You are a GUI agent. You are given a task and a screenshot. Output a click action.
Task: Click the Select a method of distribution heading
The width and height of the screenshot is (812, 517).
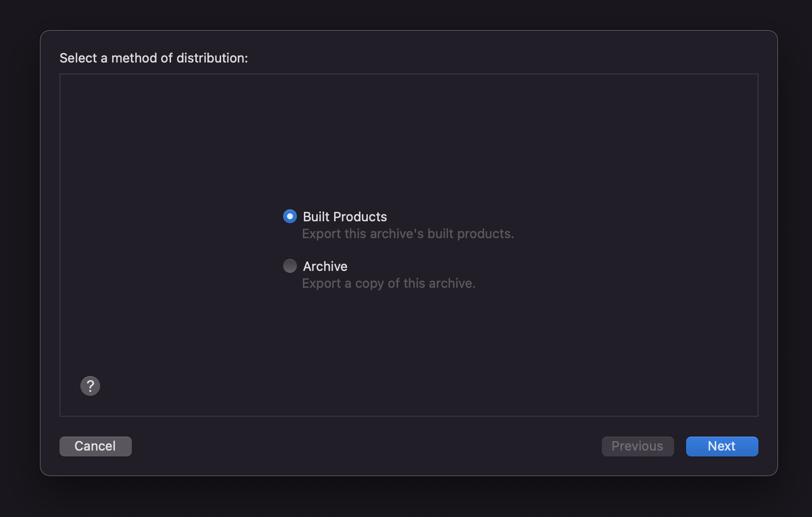154,58
